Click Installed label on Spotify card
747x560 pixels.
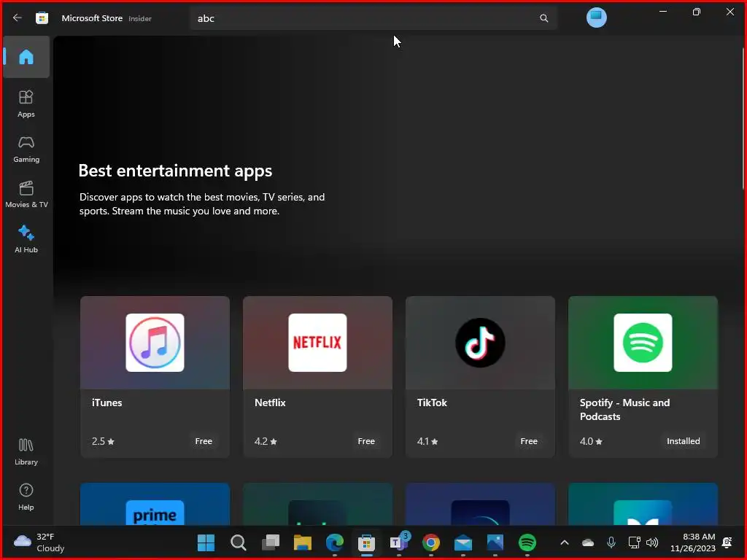click(x=683, y=441)
